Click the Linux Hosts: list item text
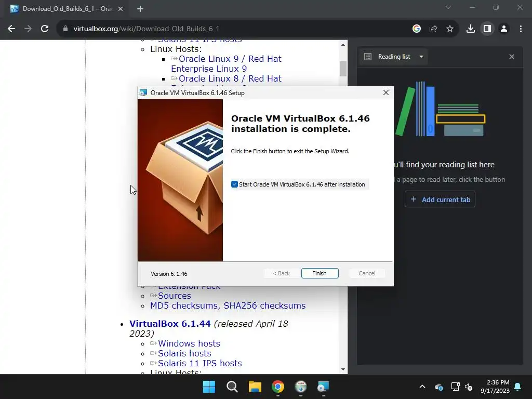The height and width of the screenshot is (399, 532). coord(176,49)
